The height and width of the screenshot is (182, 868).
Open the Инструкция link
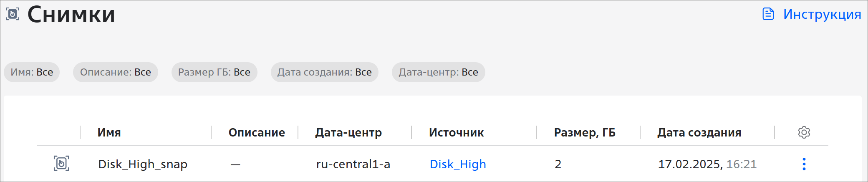point(822,14)
